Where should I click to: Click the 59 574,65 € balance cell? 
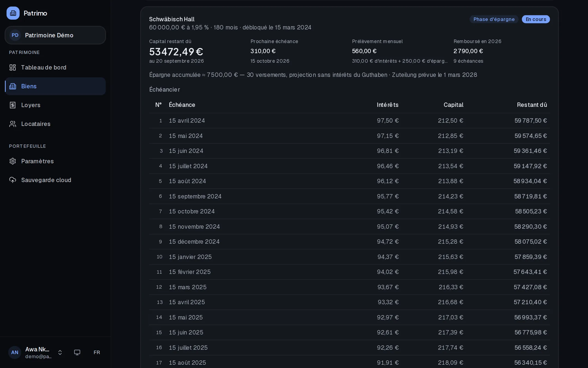531,136
